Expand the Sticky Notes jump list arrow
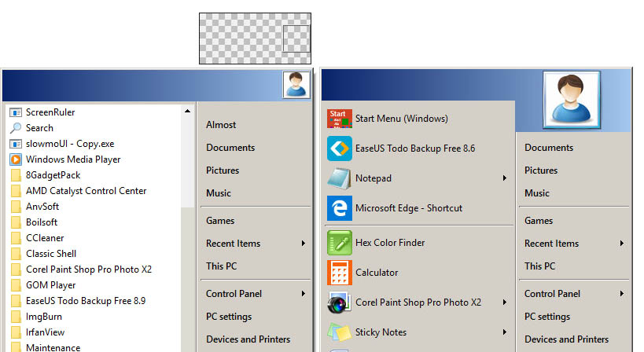 pos(504,332)
